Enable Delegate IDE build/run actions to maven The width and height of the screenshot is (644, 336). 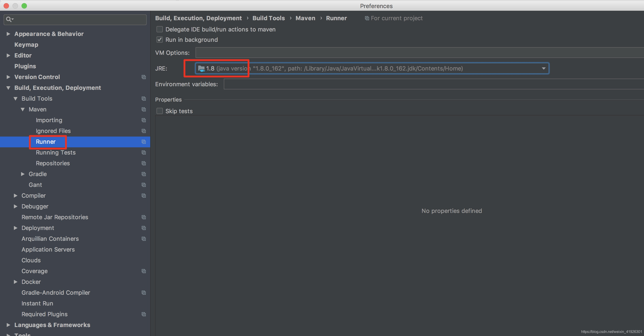(159, 29)
